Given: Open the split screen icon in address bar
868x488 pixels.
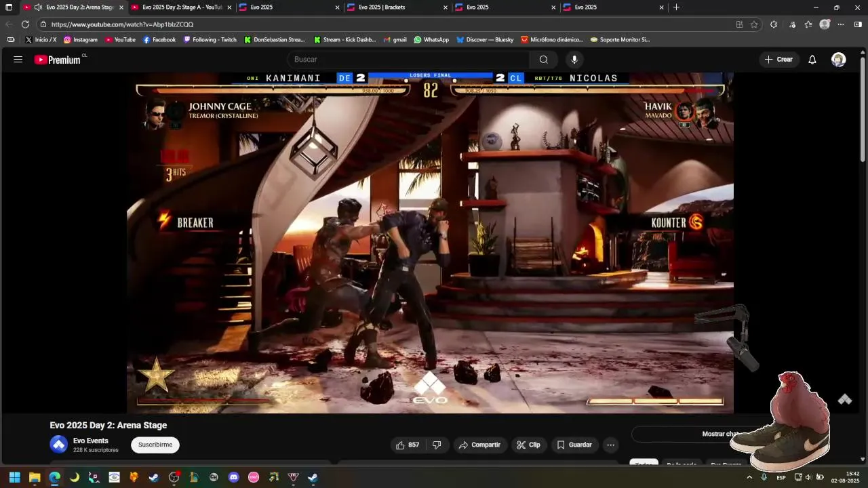Looking at the screenshot, I should pyautogui.click(x=739, y=24).
